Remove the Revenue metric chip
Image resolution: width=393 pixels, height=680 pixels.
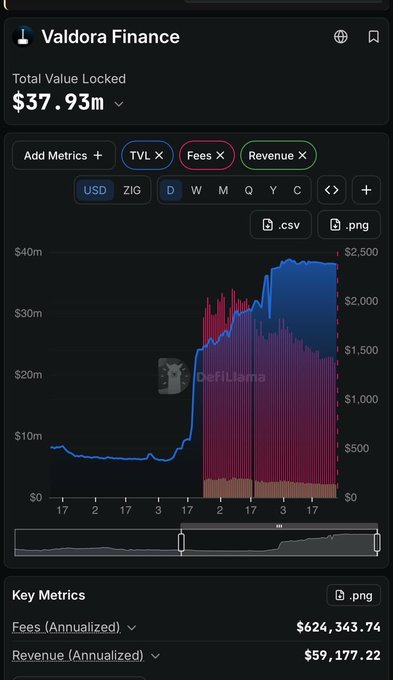tap(302, 155)
